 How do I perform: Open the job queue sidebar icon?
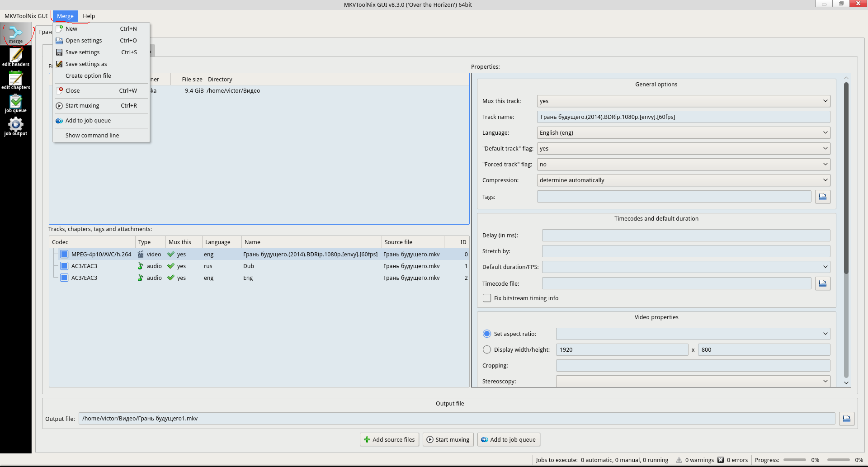[16, 103]
